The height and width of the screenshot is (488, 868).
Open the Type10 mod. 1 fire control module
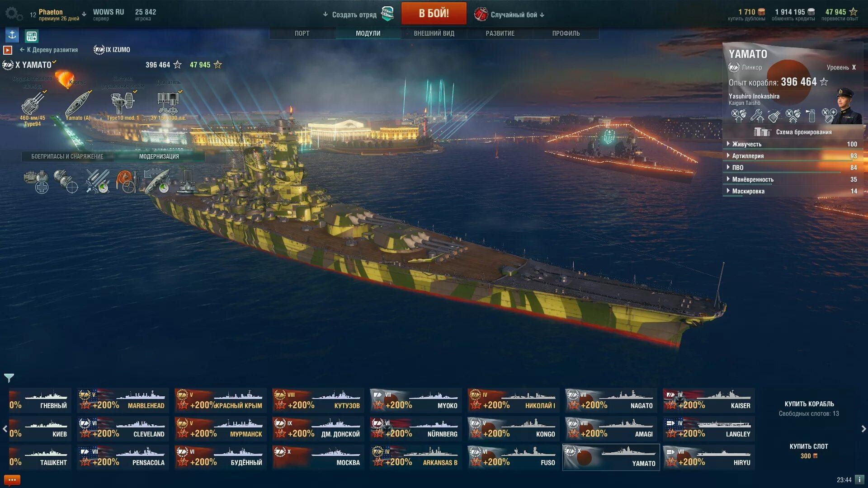point(123,103)
